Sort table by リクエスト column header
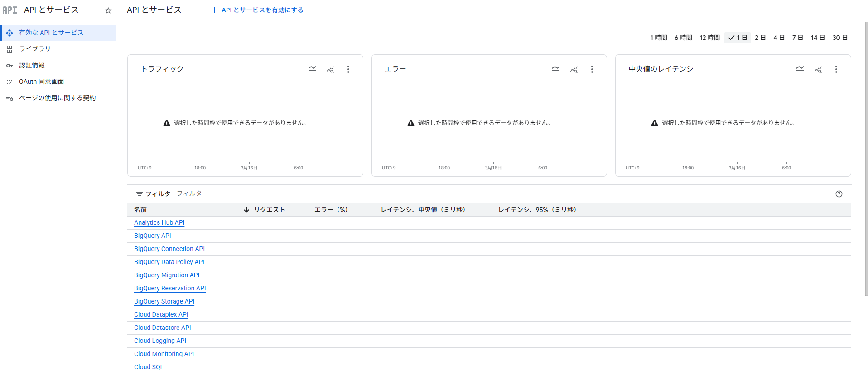Viewport: 868px width, 371px height. pos(269,210)
